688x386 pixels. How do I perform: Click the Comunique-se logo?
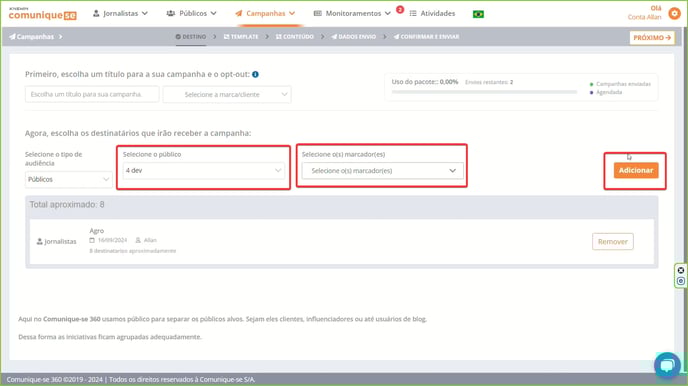[x=43, y=14]
